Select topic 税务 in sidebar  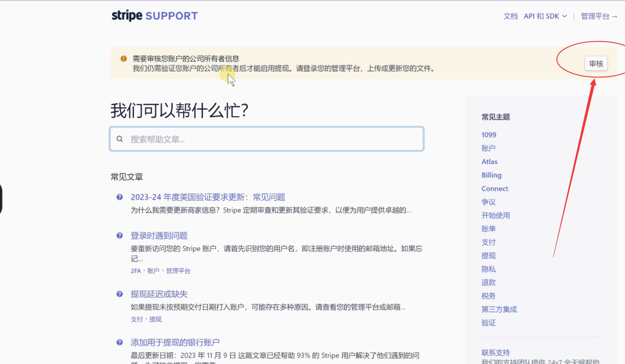(488, 296)
